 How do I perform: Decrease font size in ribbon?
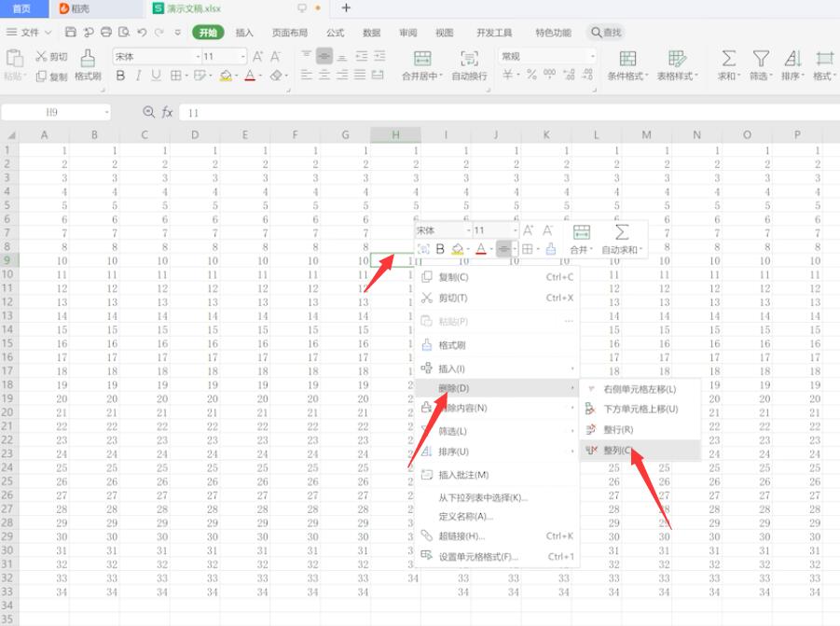point(275,56)
